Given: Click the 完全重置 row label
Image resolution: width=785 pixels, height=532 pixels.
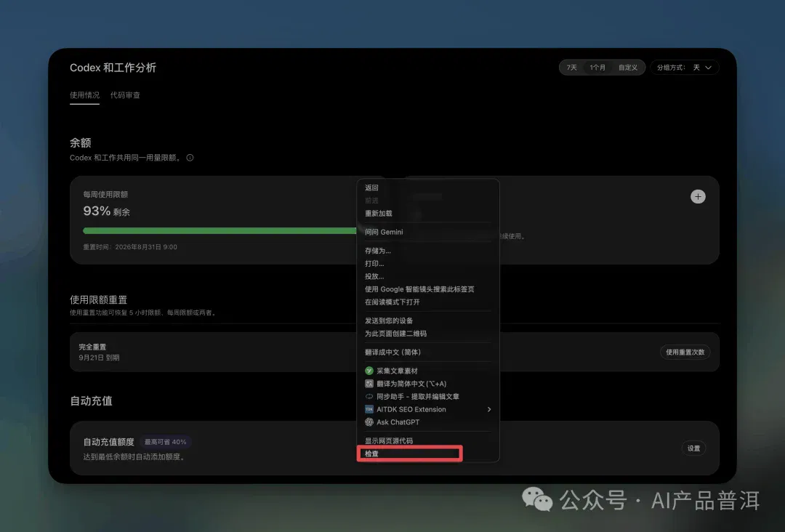Looking at the screenshot, I should (x=92, y=347).
